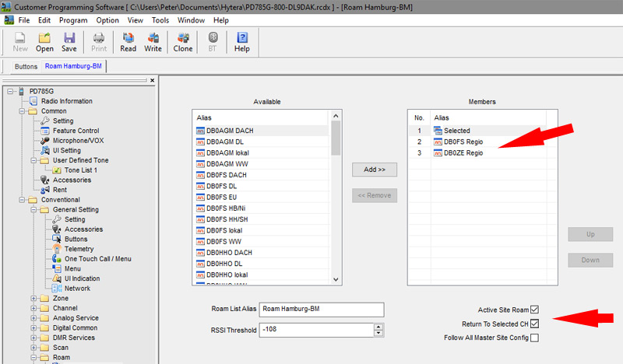
Task: Click the Down button
Action: [x=590, y=260]
